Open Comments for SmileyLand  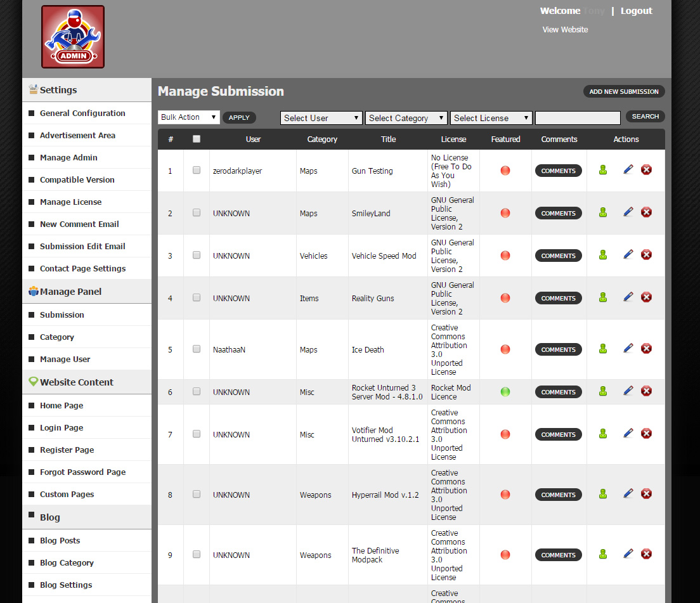tap(558, 213)
